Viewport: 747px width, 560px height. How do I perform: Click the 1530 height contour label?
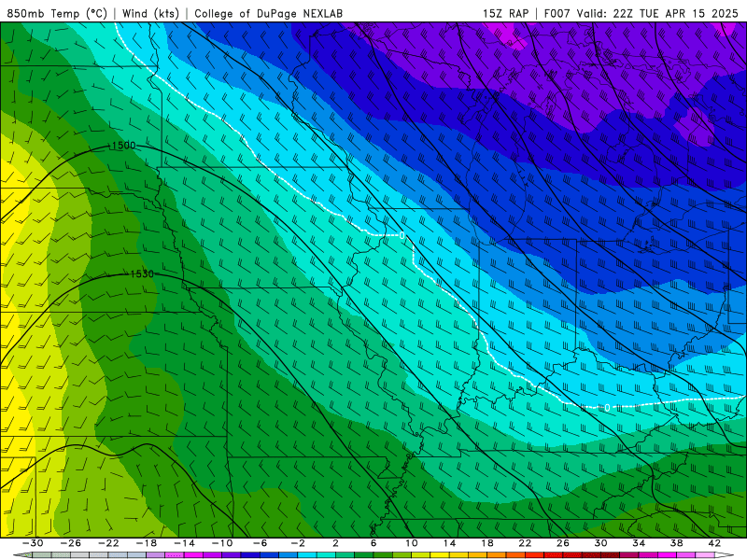point(142,273)
